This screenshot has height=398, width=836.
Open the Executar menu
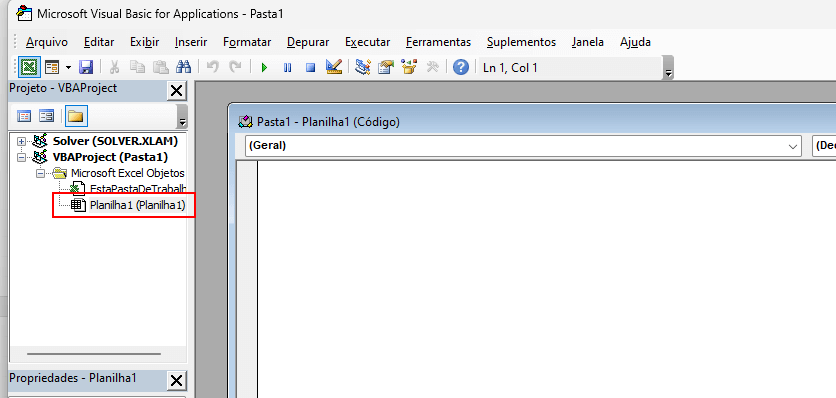click(367, 42)
